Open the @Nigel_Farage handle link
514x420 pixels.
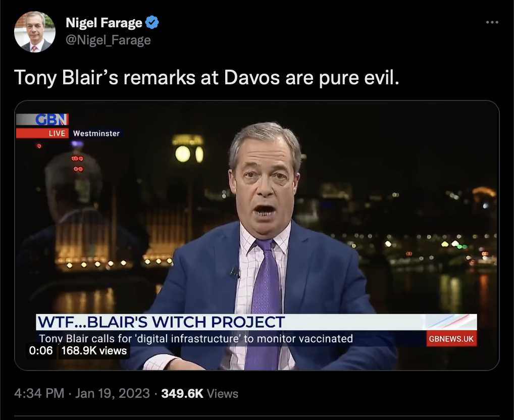(x=108, y=40)
